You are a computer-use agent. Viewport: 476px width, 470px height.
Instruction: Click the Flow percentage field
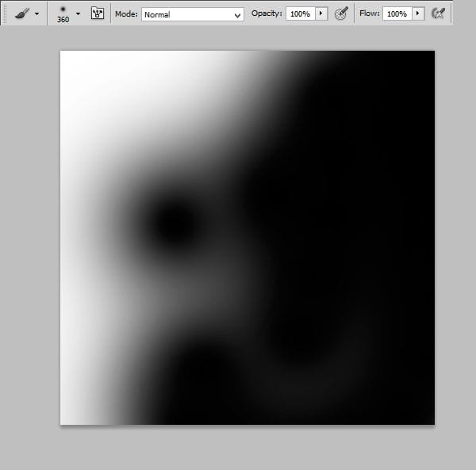pos(396,14)
